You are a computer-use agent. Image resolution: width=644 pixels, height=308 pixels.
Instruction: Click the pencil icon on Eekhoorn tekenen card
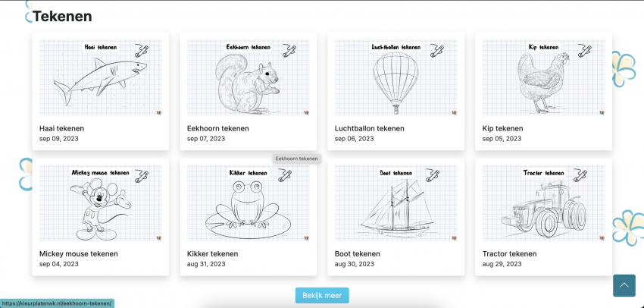coord(289,51)
